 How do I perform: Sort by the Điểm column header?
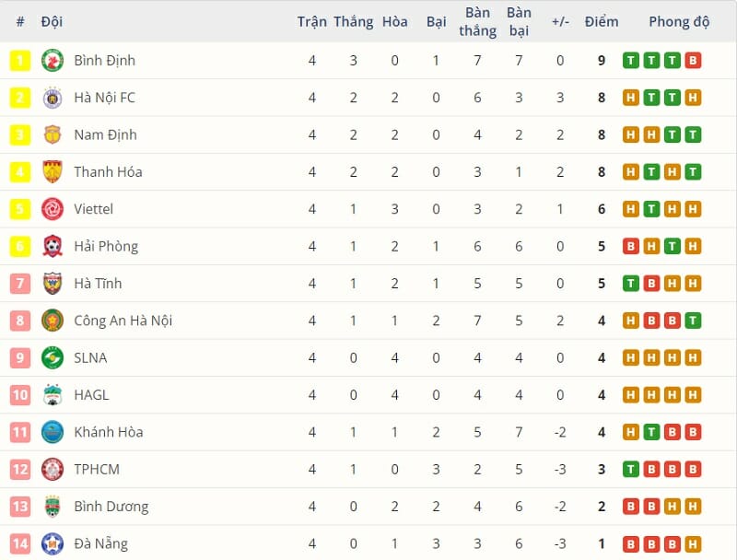pos(602,21)
